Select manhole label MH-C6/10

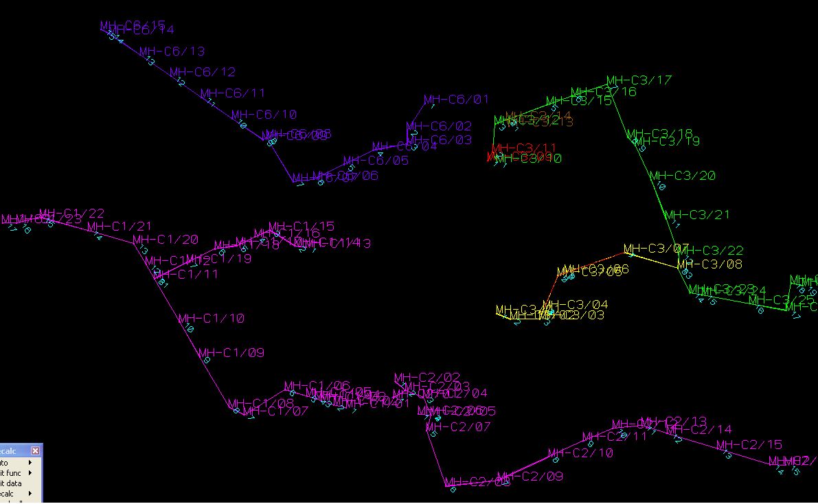(x=264, y=114)
